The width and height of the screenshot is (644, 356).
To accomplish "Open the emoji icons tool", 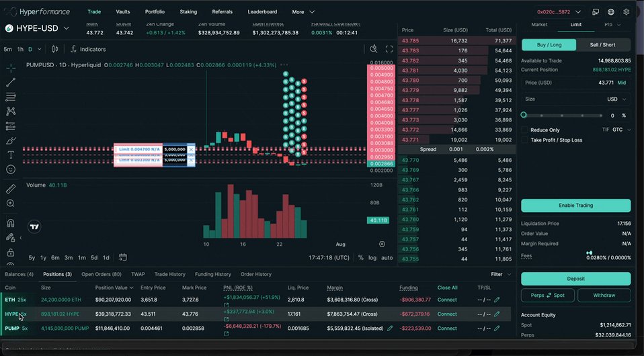I will [11, 169].
